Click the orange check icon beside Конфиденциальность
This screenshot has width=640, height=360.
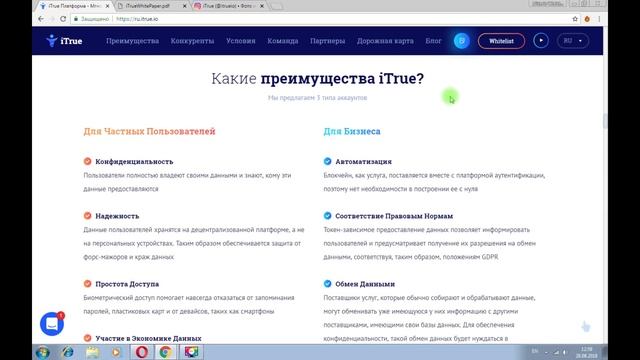click(x=87, y=161)
